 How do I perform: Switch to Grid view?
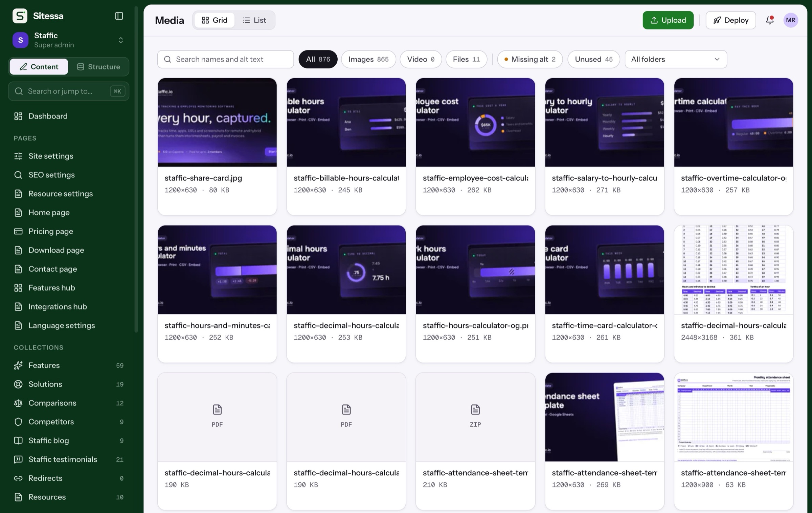click(x=215, y=20)
